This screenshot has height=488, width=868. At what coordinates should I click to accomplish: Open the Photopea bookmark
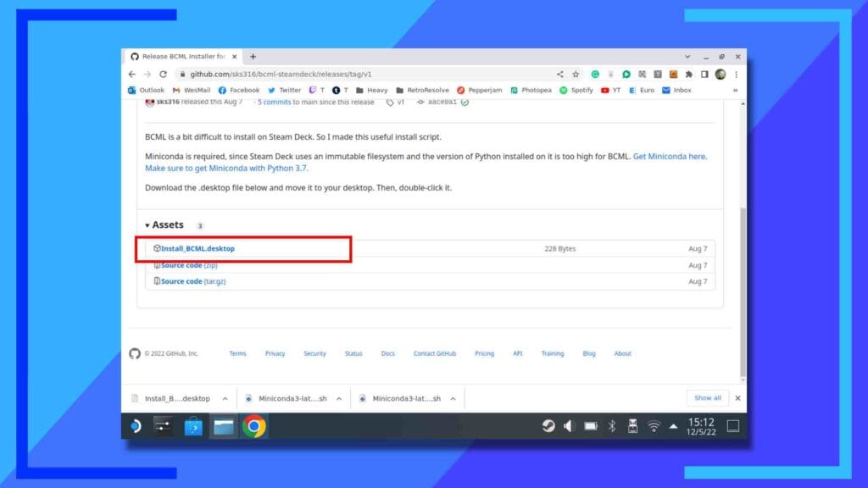pyautogui.click(x=531, y=90)
